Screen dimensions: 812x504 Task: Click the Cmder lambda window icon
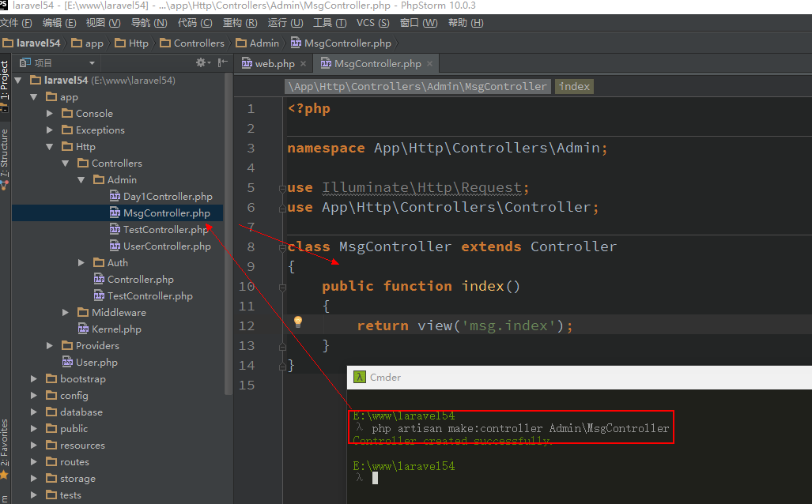click(x=358, y=378)
